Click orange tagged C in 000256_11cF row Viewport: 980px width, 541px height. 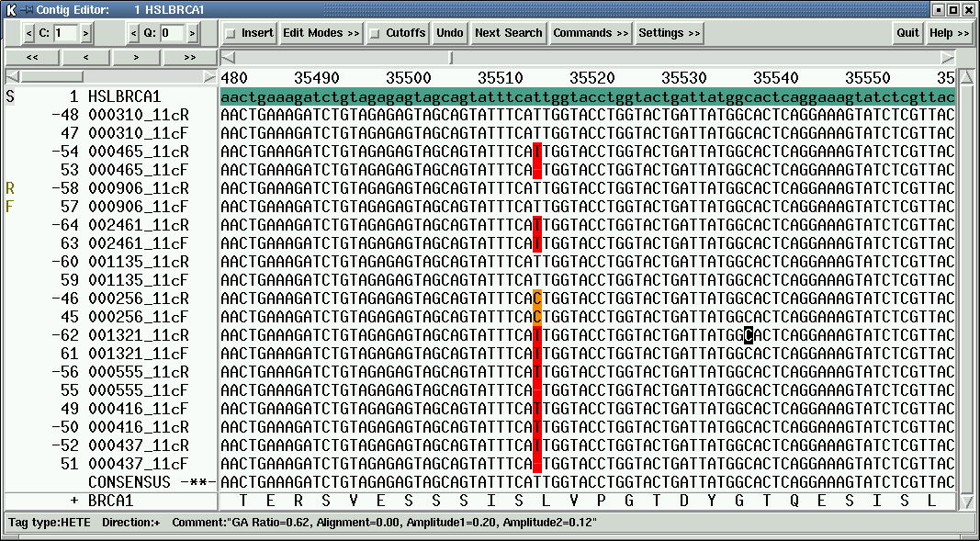tap(537, 317)
